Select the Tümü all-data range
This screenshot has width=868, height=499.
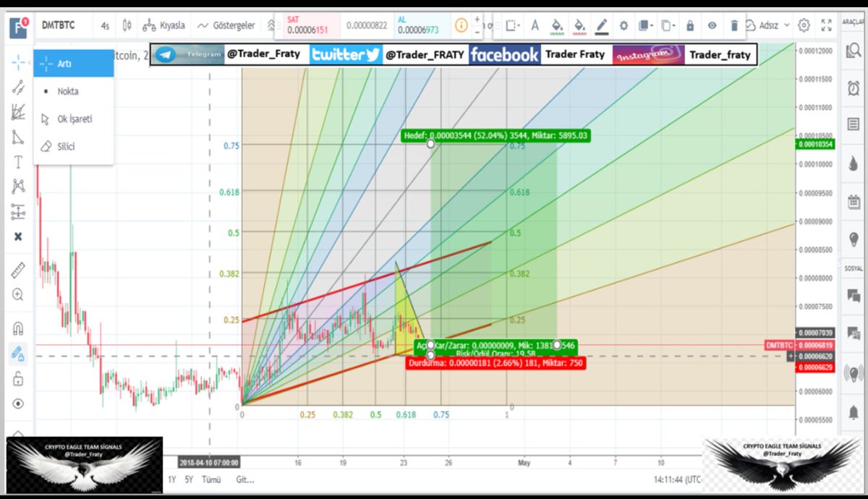click(211, 479)
